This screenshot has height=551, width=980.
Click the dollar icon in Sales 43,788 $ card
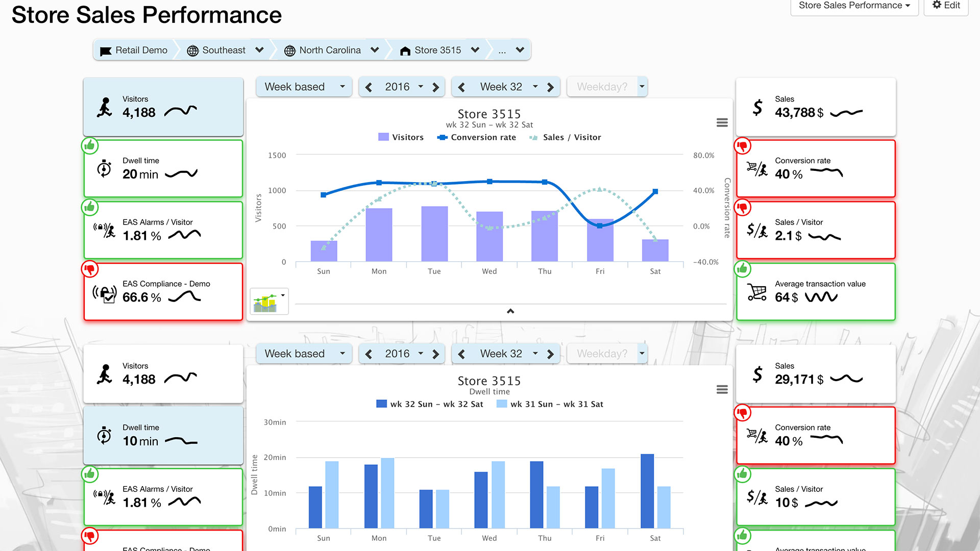click(757, 107)
